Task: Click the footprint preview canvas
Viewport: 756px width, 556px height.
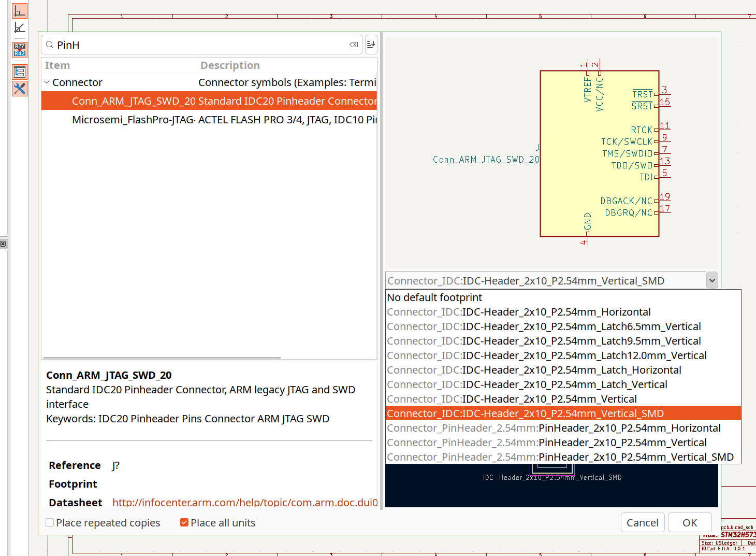Action: click(551, 486)
